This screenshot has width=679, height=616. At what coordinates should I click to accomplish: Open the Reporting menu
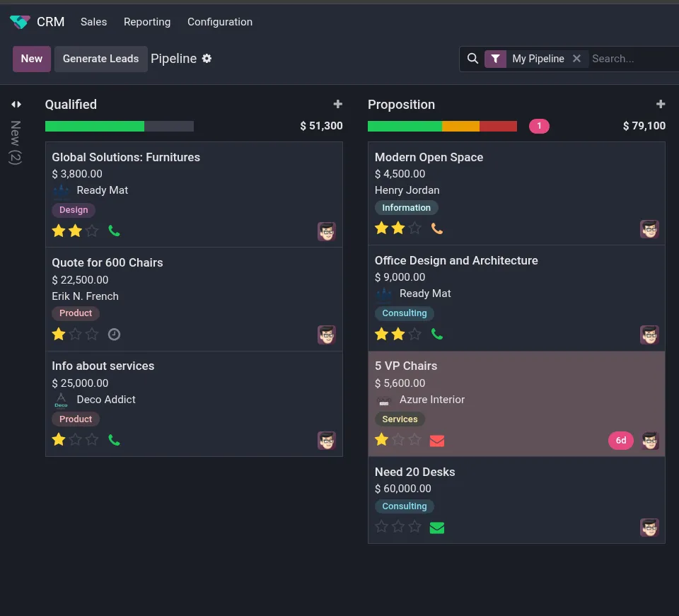tap(146, 22)
